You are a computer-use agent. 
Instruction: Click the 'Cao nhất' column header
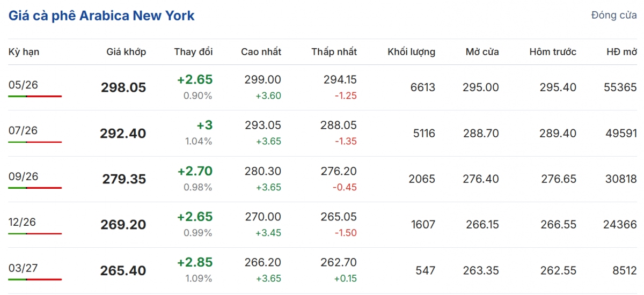[261, 52]
